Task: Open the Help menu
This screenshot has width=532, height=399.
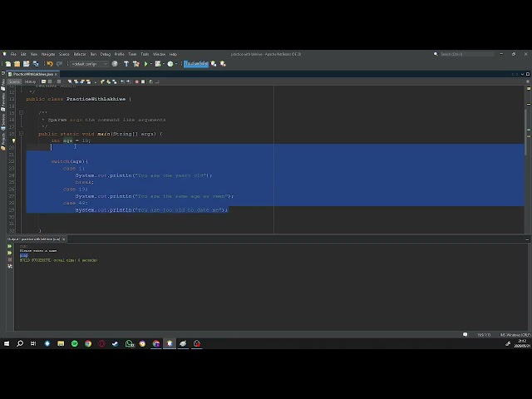Action: click(173, 54)
